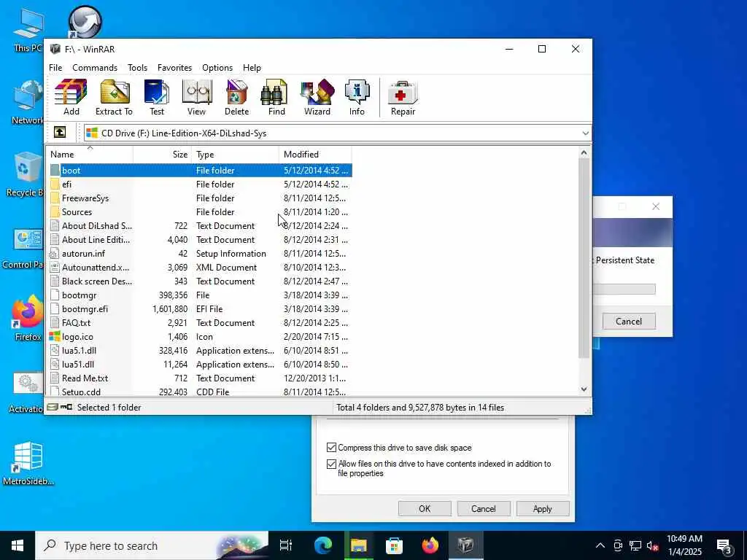
Task: Click the Task View taskbar icon
Action: 286,545
